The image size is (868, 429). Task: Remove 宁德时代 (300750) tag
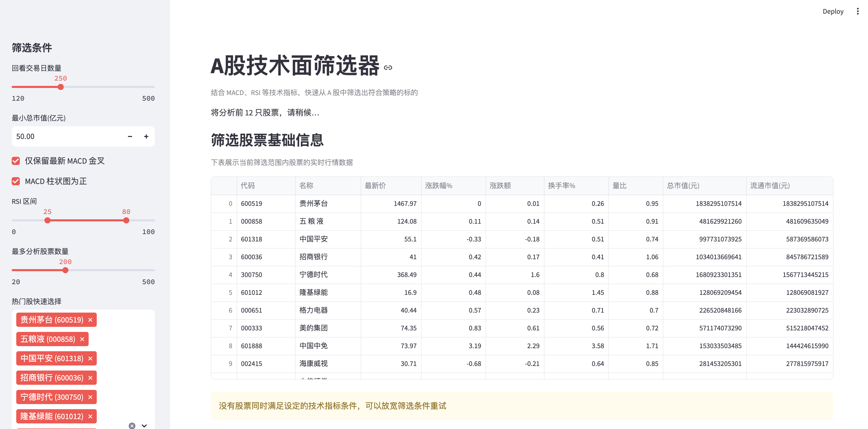(x=90, y=397)
